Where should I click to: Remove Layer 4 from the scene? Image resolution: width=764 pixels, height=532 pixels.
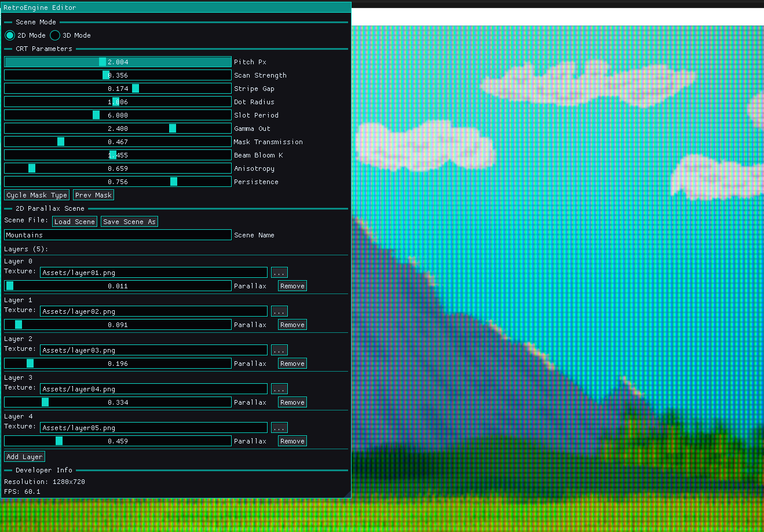pos(292,441)
